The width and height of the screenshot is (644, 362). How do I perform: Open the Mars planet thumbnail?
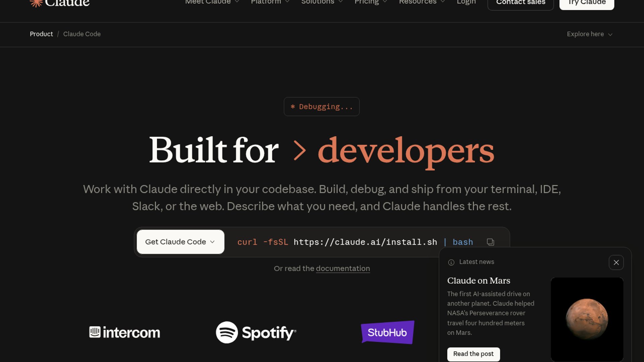(x=587, y=319)
